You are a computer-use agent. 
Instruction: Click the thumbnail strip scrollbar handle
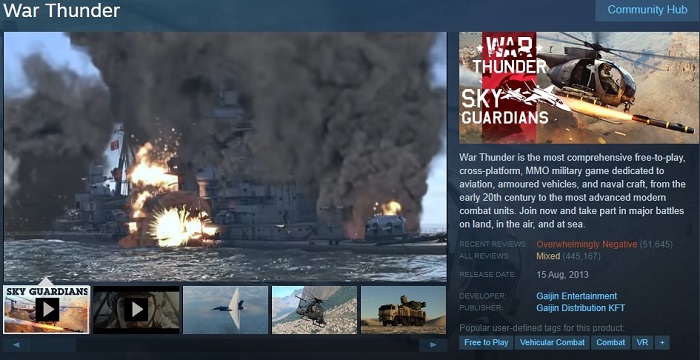pyautogui.click(x=53, y=345)
